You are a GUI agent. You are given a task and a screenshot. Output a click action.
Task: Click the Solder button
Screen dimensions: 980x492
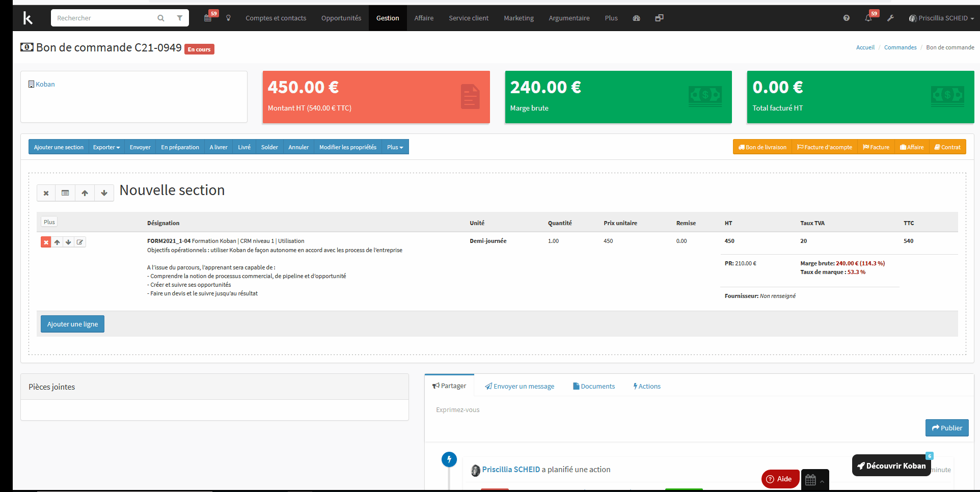[269, 147]
